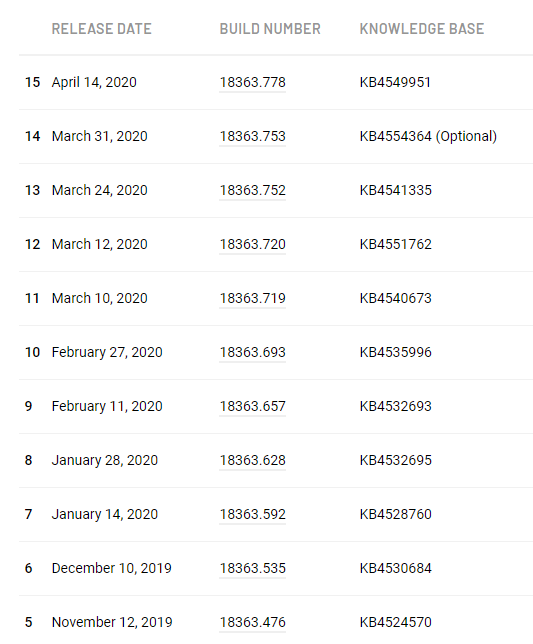Select the December 10, 2019 release date

112,568
